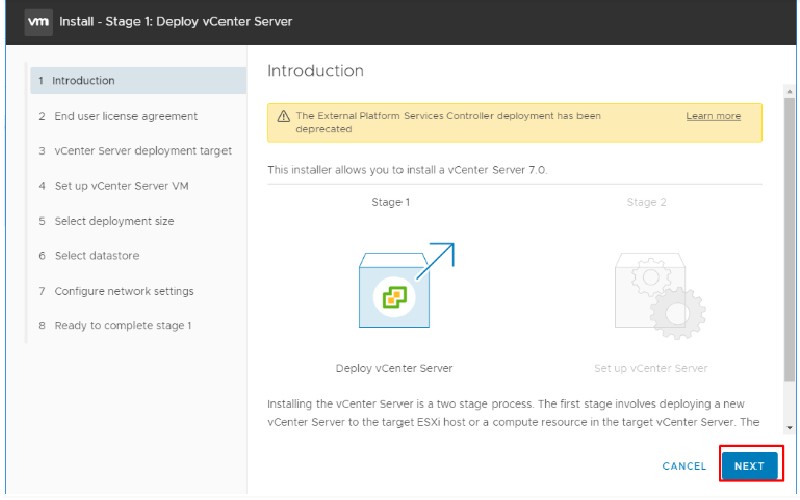Click the Set up vCenter Server gears graphic
800x500 pixels.
point(660,296)
